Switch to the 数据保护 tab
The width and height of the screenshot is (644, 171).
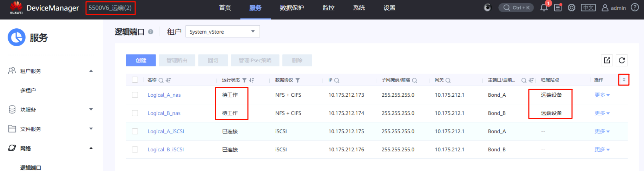point(291,8)
